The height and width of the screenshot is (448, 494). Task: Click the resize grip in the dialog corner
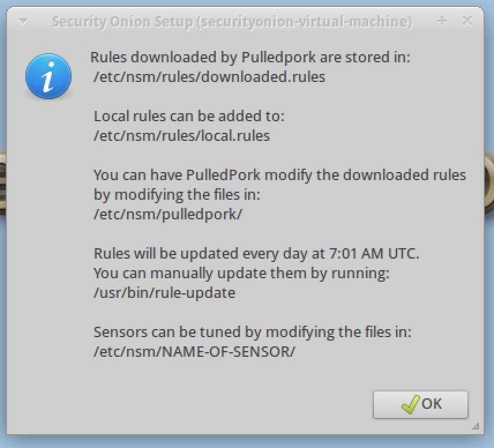click(x=475, y=427)
